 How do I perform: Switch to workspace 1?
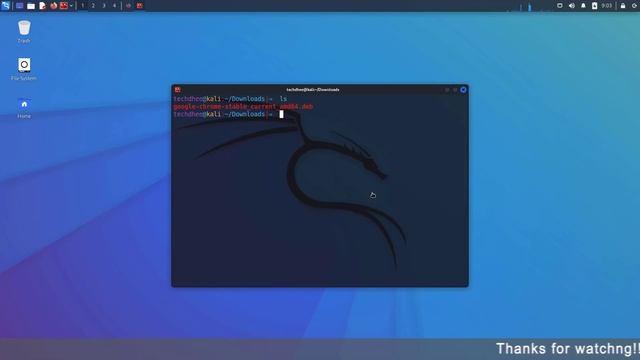click(82, 6)
